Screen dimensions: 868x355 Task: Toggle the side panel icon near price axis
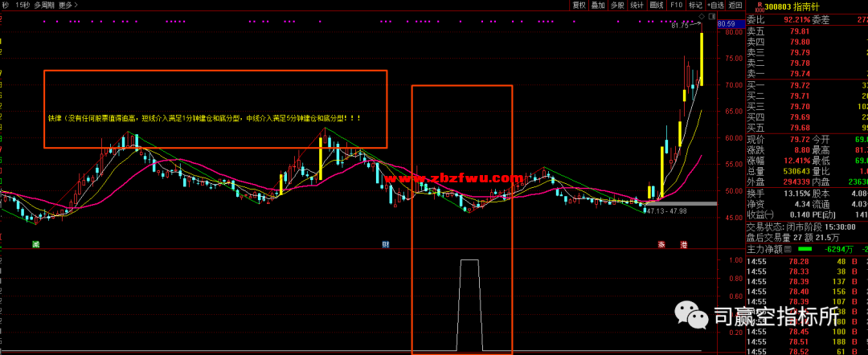coord(710,15)
